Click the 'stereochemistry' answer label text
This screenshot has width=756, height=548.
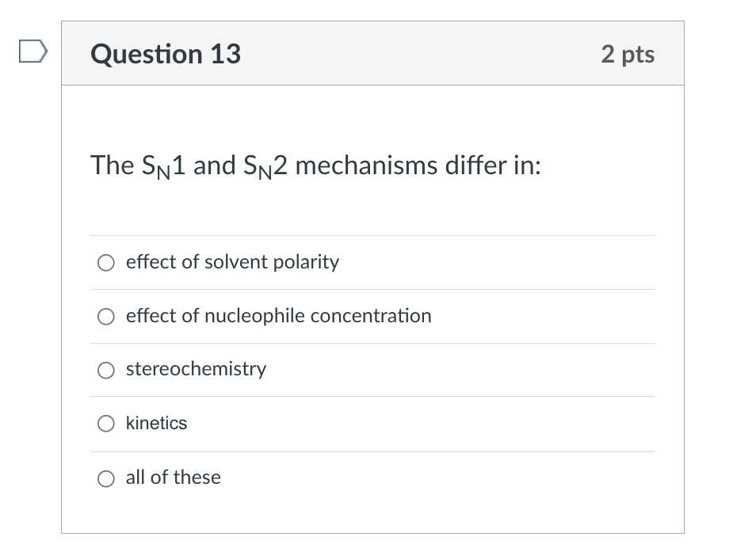(196, 369)
